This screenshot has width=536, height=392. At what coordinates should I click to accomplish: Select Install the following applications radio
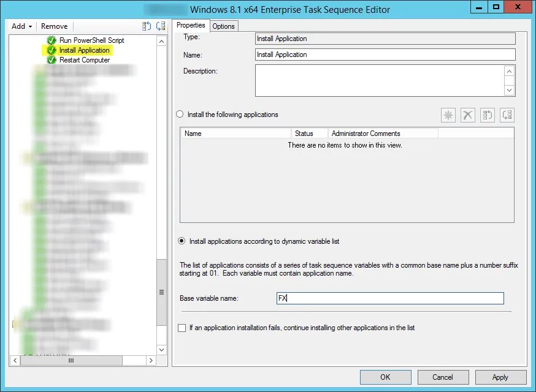(180, 115)
